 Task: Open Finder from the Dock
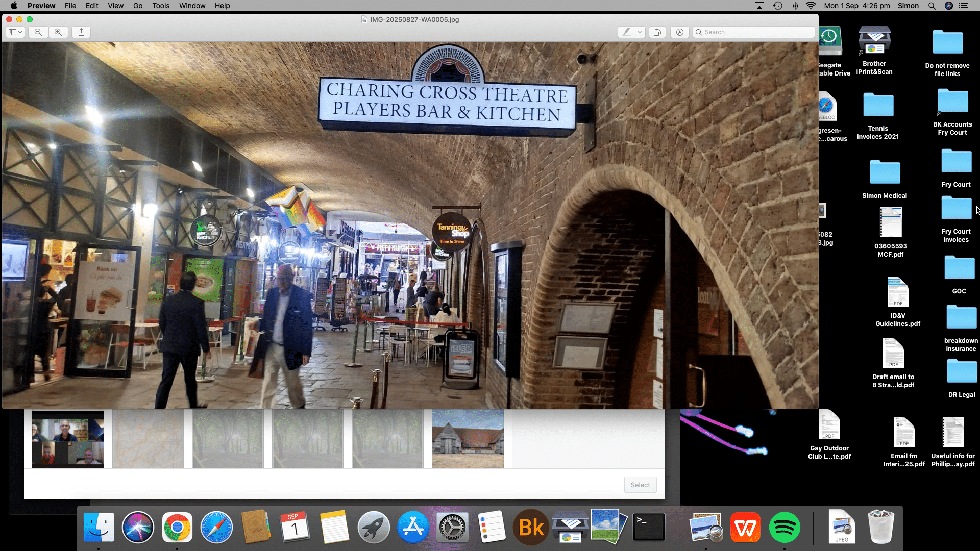[x=99, y=527]
